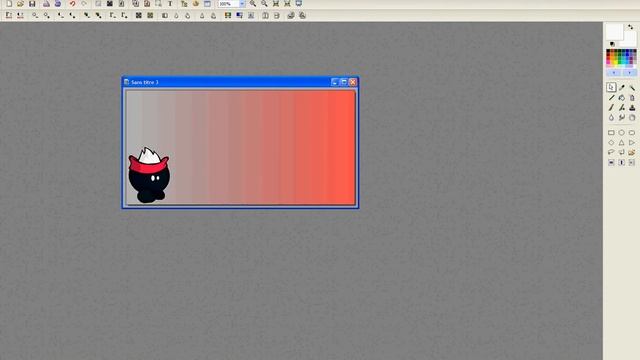
Task: Select the Blur drop tool
Action: pos(611,118)
